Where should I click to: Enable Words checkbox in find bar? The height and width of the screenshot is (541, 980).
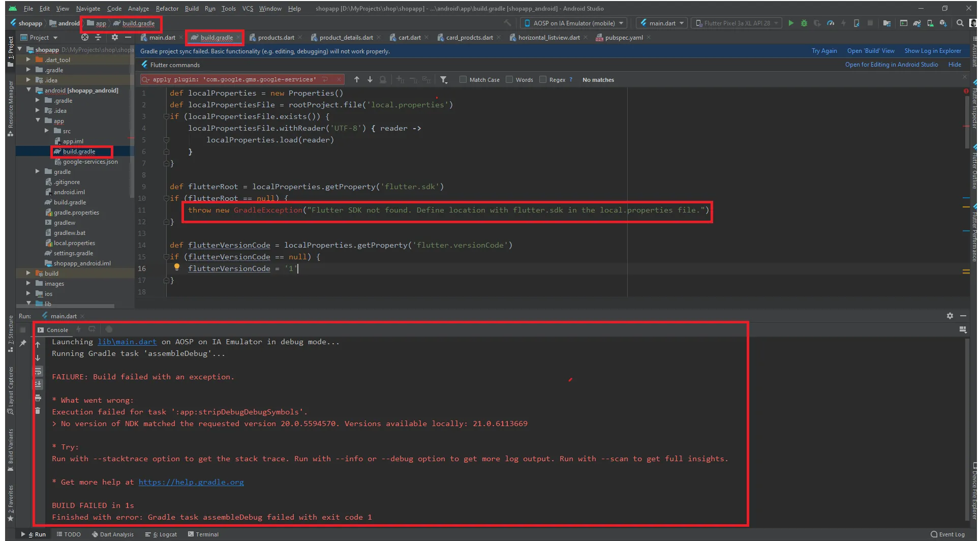click(x=509, y=79)
